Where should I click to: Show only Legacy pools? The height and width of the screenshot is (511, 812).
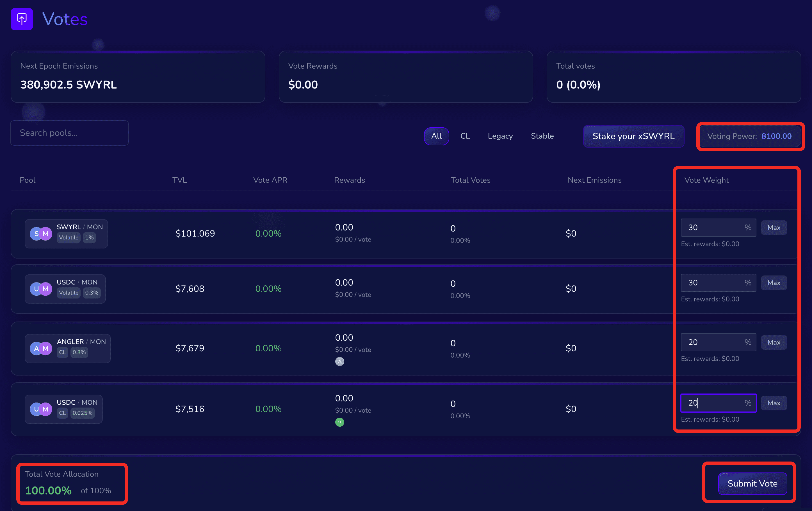click(500, 136)
